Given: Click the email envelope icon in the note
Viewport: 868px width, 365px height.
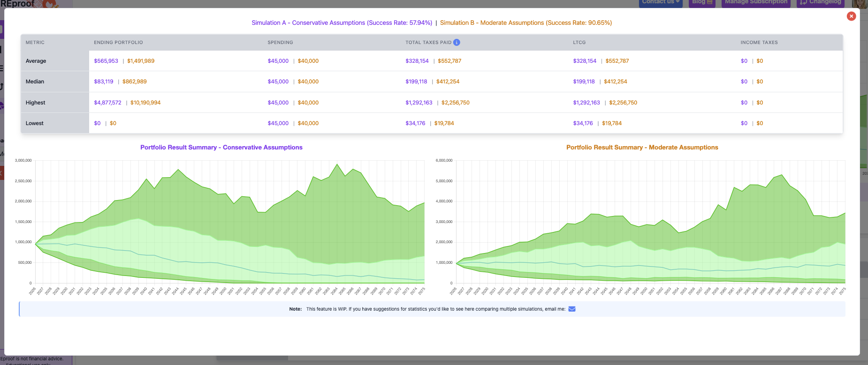Looking at the screenshot, I should pyautogui.click(x=571, y=309).
